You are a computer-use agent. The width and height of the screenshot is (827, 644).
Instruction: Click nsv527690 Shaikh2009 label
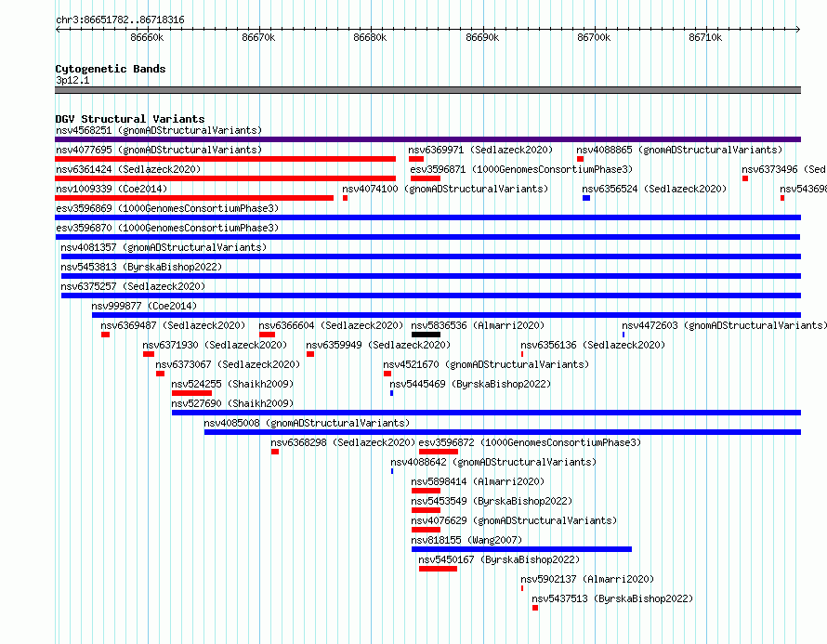pyautogui.click(x=232, y=403)
